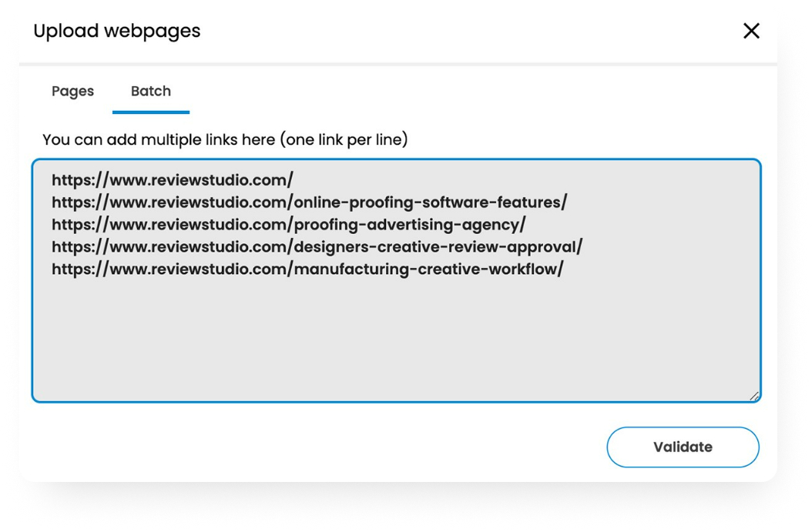Select the online-proofing-software-features link
This screenshot has width=812, height=532.
coord(308,202)
